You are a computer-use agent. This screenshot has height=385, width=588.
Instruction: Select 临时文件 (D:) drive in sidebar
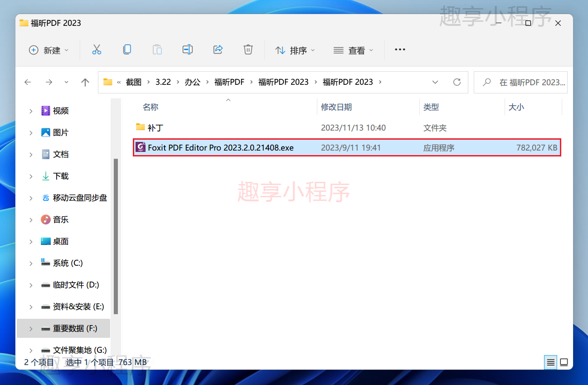coord(63,285)
